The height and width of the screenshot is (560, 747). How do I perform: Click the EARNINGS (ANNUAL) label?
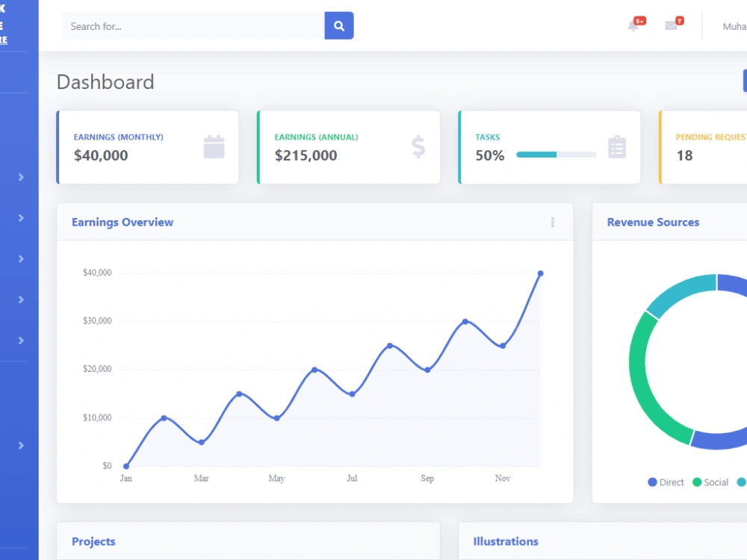tap(316, 137)
